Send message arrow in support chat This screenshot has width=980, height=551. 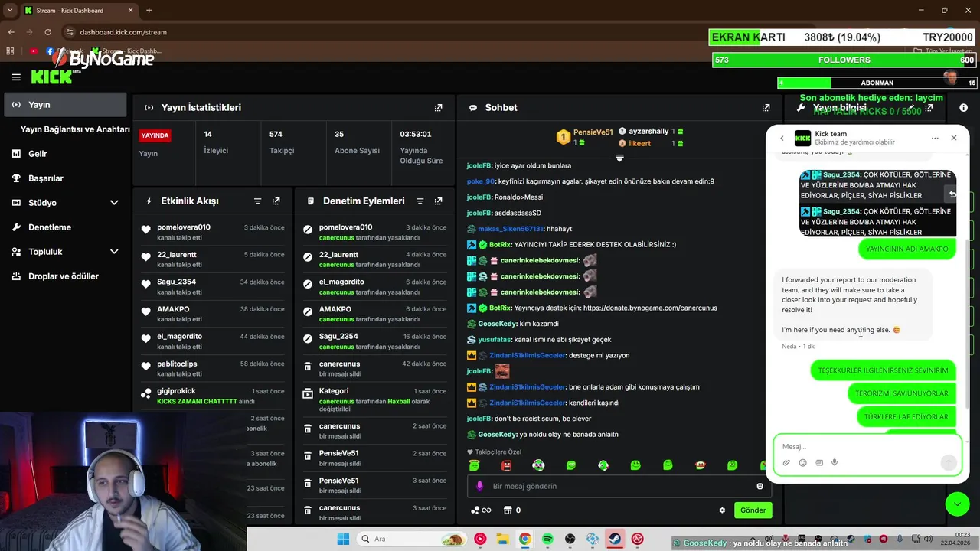pyautogui.click(x=948, y=462)
